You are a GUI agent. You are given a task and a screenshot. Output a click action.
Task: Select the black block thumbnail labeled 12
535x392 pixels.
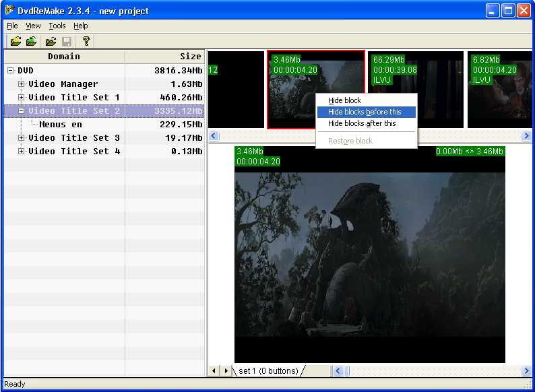(236, 90)
